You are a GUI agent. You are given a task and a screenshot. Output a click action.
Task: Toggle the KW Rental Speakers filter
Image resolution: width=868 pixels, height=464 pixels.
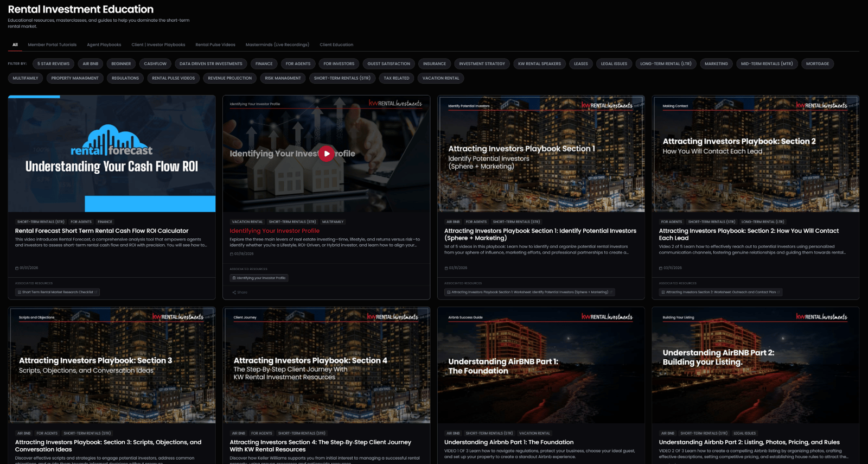tap(540, 63)
